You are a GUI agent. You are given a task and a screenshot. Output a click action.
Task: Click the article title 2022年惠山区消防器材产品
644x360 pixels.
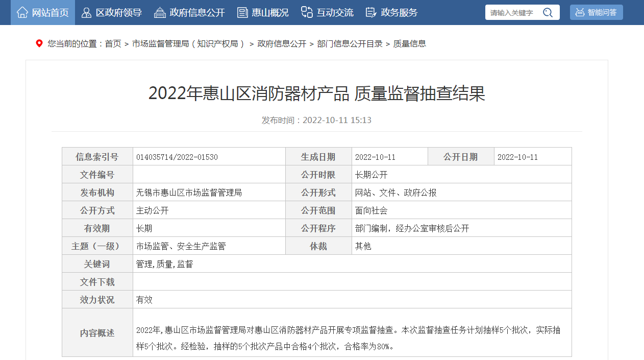tap(316, 93)
